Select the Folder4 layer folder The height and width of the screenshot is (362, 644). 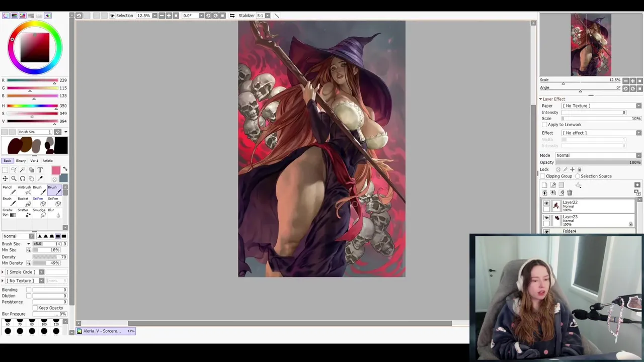589,231
